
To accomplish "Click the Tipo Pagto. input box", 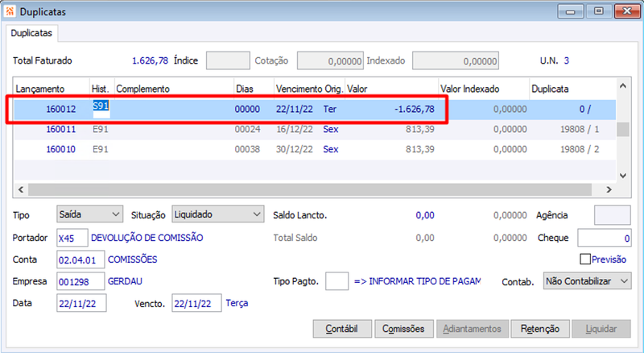I will tap(336, 281).
